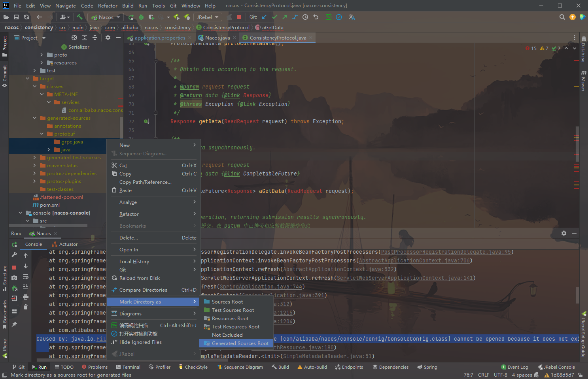The image size is (588, 379).
Task: Stop the running process in the main toolbar
Action: [239, 17]
